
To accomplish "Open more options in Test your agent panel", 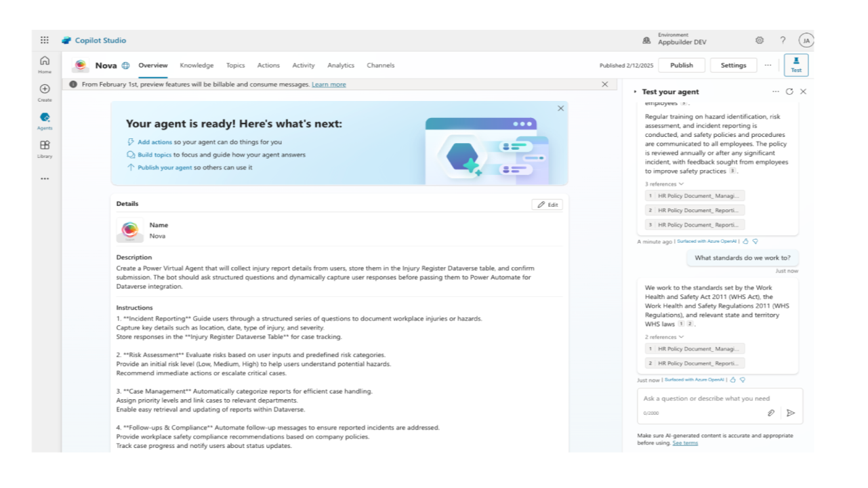I will pos(776,91).
